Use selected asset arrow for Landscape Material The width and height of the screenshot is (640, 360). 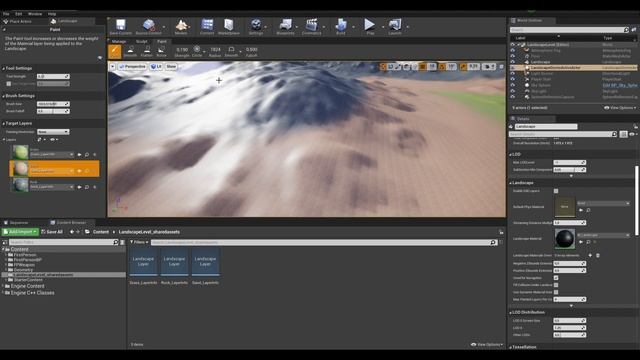tap(581, 242)
